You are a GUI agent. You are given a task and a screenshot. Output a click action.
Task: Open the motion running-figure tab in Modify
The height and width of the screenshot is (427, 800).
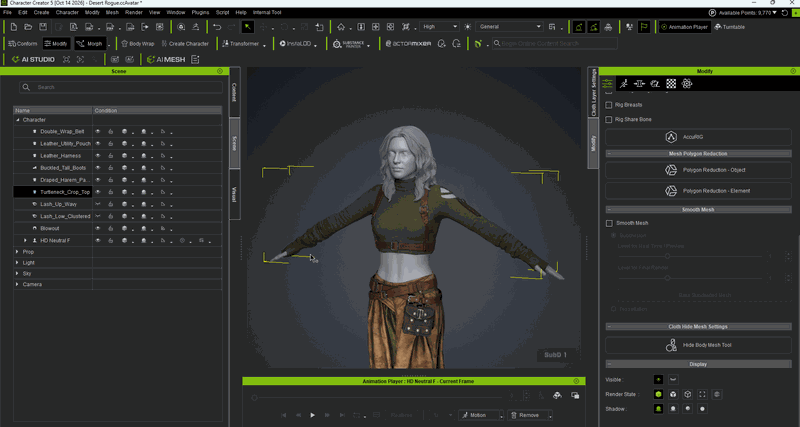623,84
